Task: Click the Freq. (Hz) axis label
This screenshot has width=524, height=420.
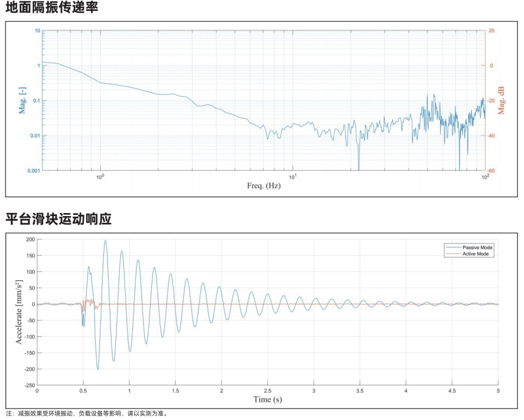Action: (263, 186)
